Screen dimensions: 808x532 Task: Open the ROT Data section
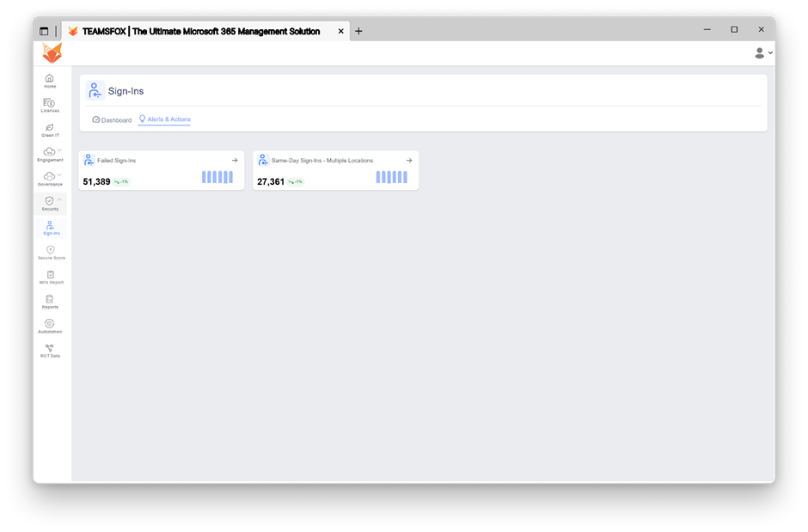[50, 351]
